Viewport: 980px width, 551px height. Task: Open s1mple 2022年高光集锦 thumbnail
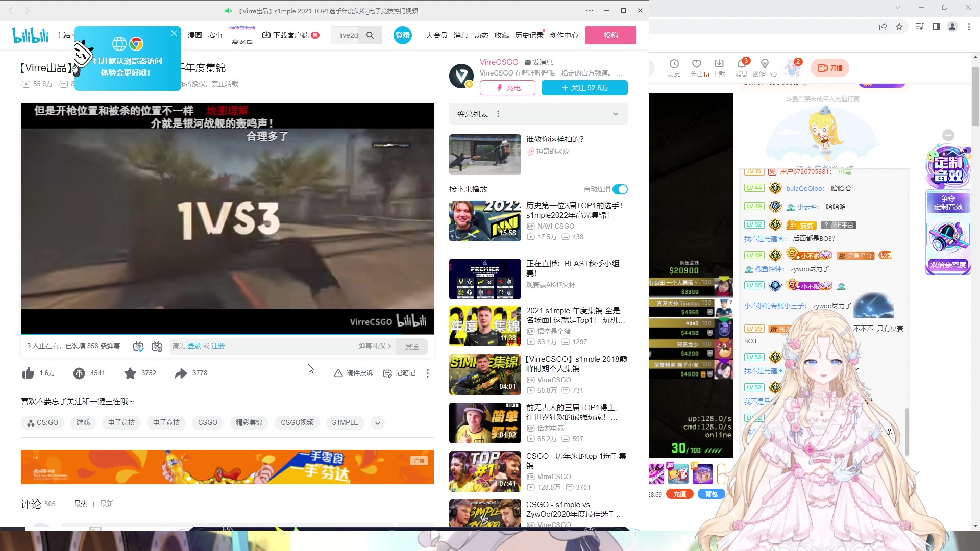pos(485,221)
